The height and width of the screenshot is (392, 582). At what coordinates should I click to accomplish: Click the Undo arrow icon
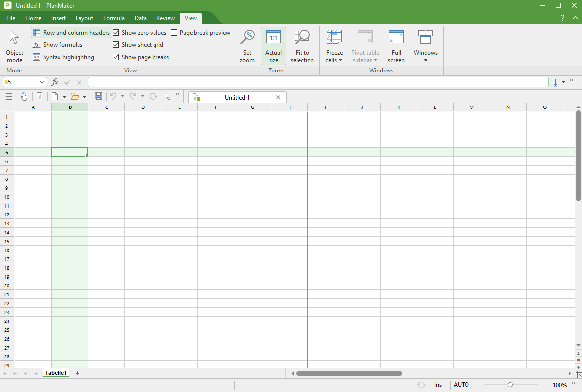click(113, 96)
